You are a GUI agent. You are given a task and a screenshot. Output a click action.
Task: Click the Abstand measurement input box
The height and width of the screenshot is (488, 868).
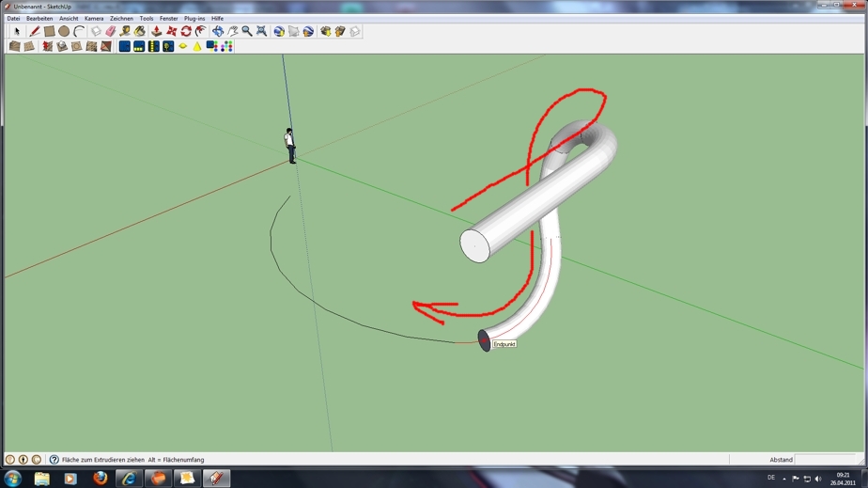(x=827, y=460)
